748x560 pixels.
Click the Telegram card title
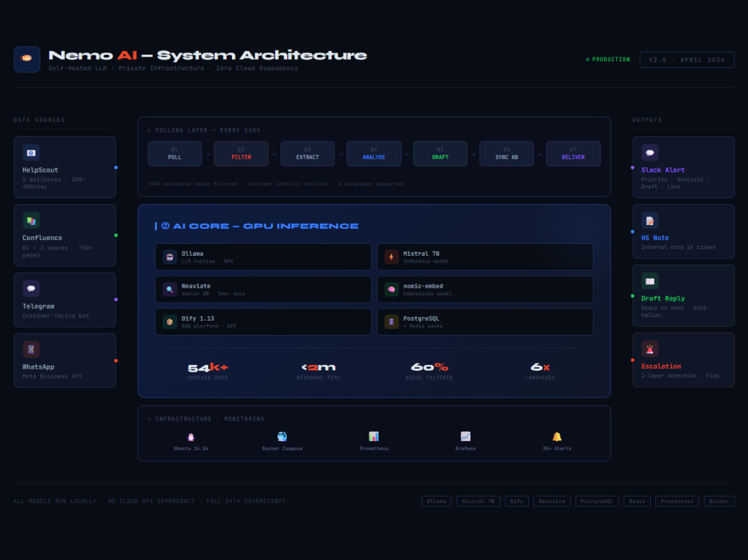pyautogui.click(x=38, y=307)
